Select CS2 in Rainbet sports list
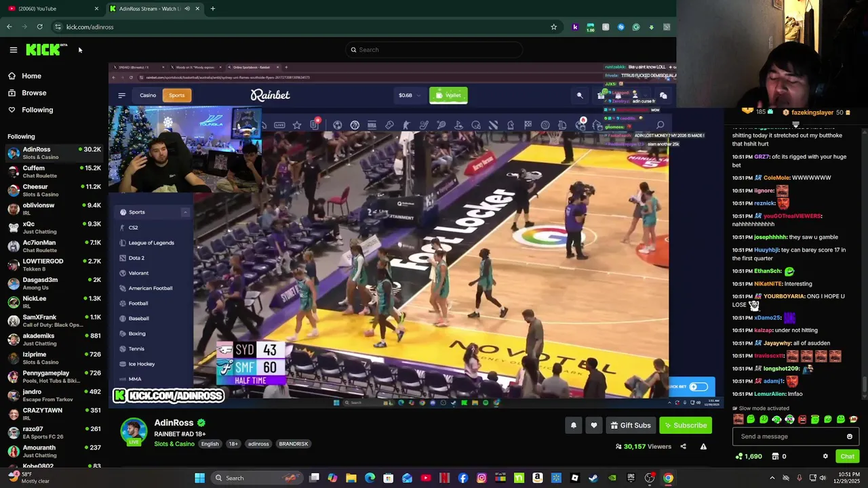 (134, 228)
